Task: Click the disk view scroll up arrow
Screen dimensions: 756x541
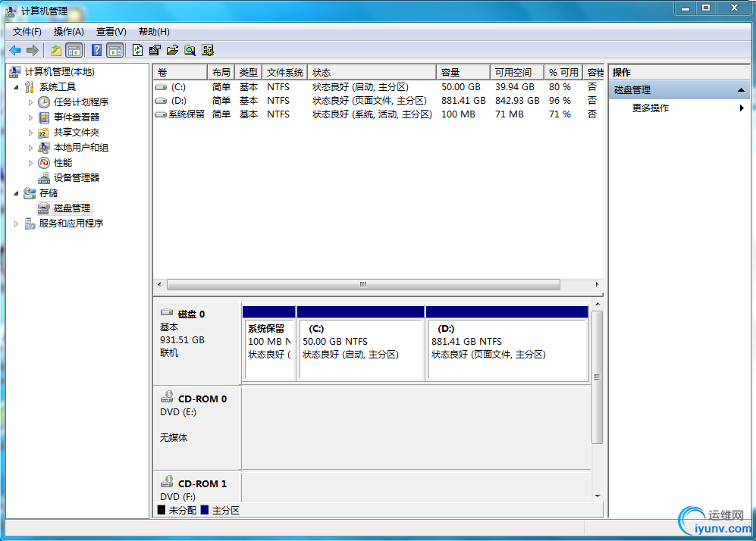Action: pos(598,304)
